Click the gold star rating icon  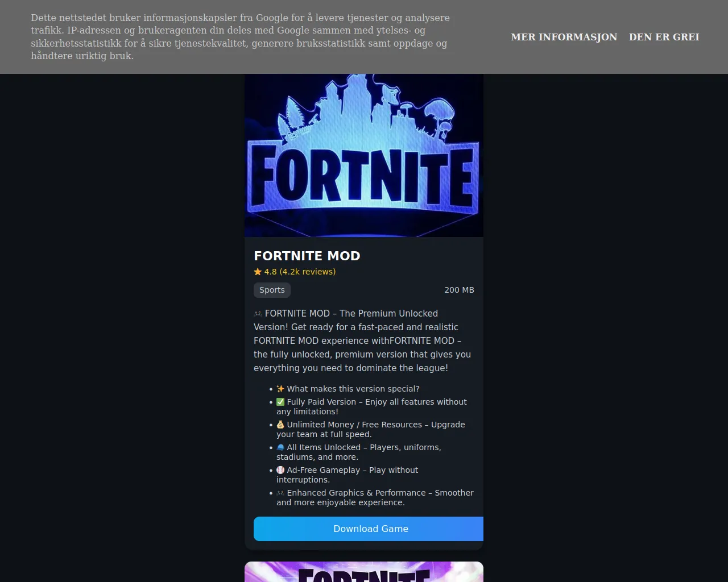tap(258, 272)
